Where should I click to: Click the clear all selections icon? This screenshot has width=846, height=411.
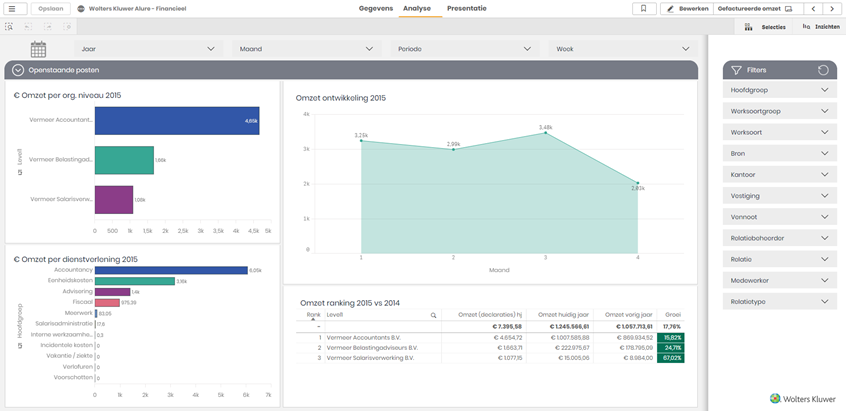click(x=67, y=26)
